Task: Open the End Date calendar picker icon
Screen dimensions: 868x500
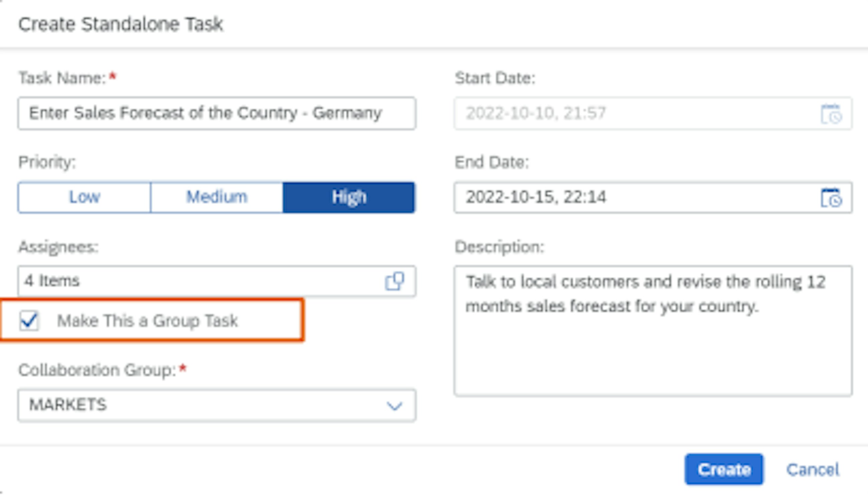Action: coord(831,198)
